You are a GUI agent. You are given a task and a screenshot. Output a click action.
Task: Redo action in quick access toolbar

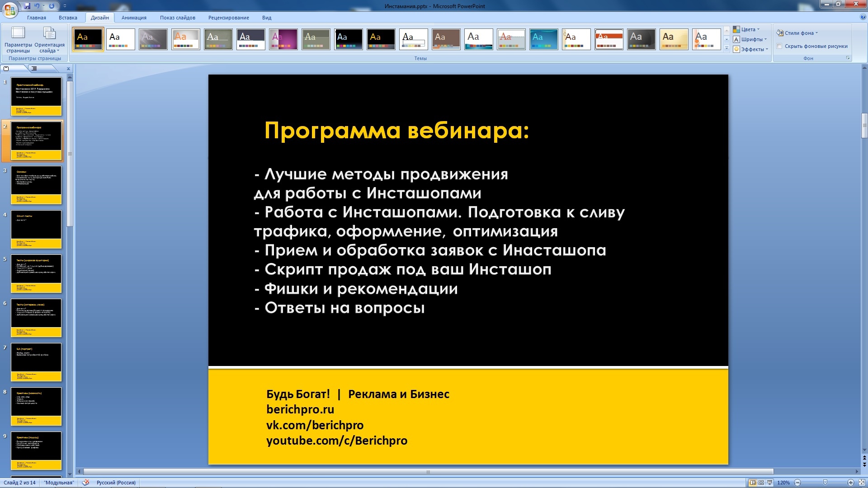[52, 6]
